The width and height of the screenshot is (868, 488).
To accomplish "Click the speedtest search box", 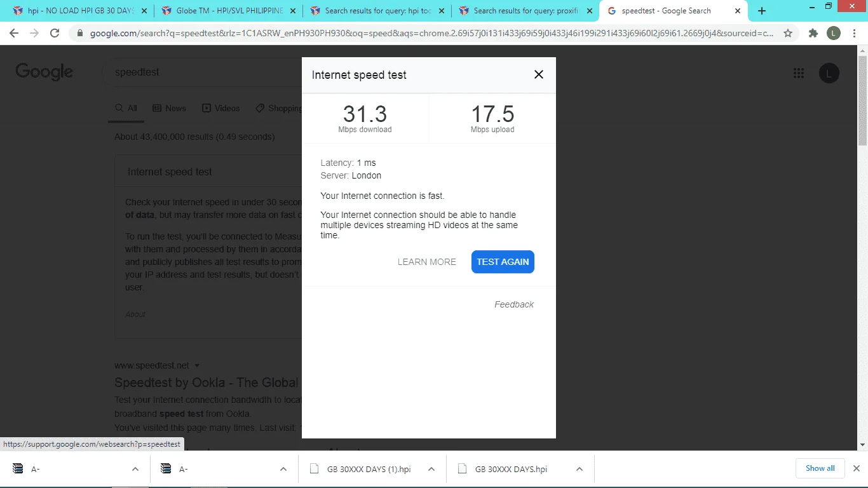I will click(x=201, y=72).
